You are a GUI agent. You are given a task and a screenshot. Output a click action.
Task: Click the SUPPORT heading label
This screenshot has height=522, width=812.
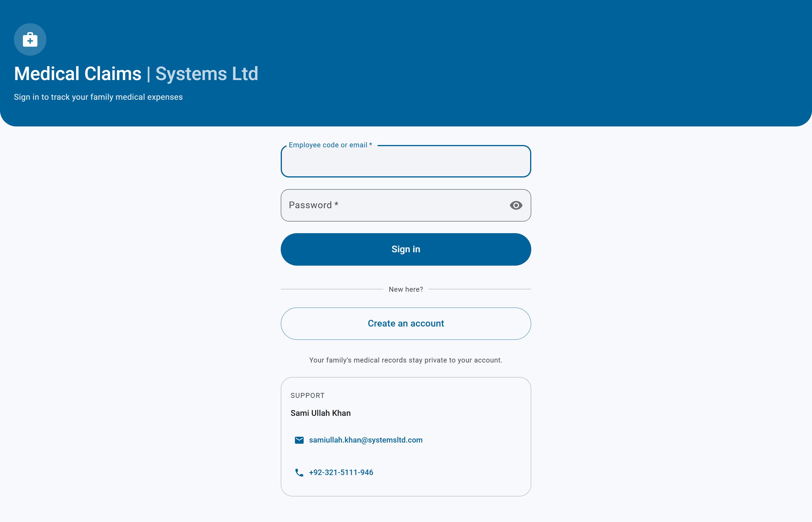coord(307,396)
